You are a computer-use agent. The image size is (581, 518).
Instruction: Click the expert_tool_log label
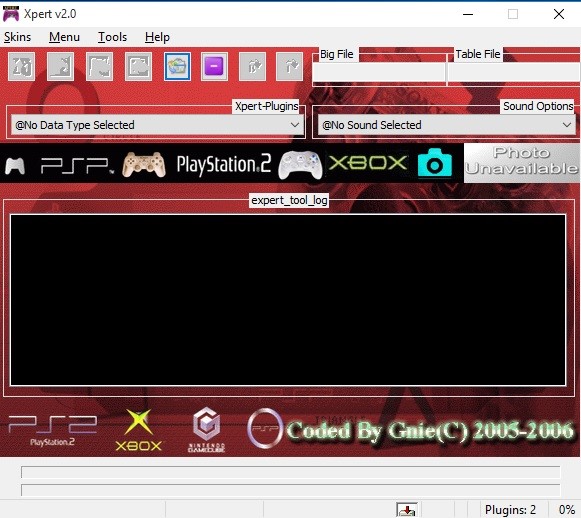point(289,200)
